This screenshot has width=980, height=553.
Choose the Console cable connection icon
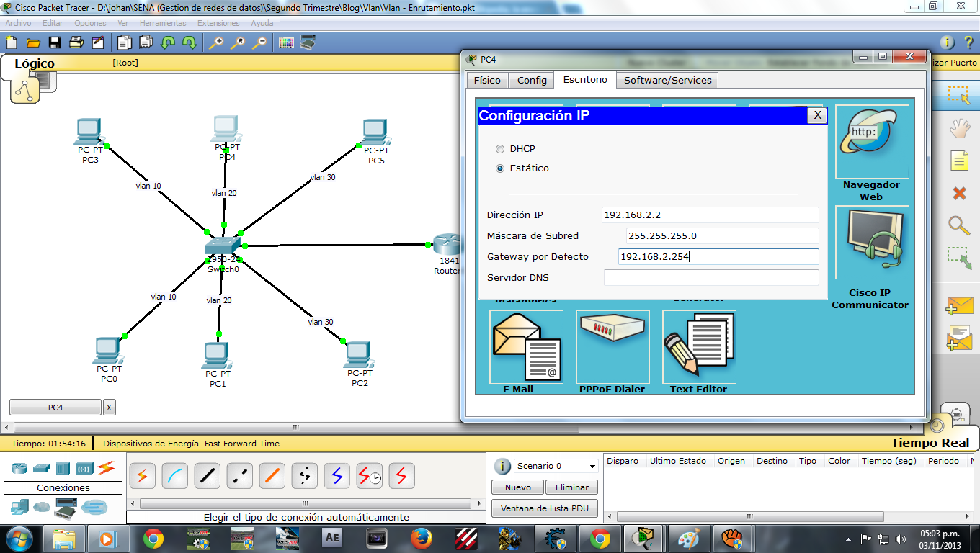click(174, 475)
